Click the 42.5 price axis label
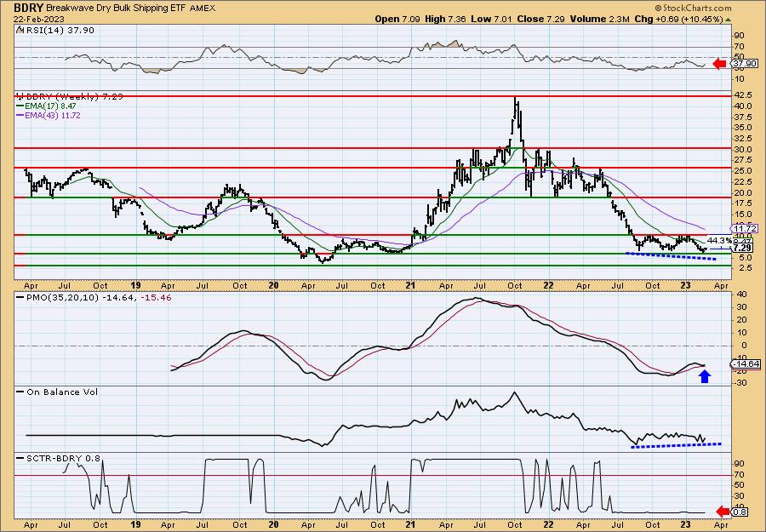Screen dimensions: 766x532 click(x=742, y=94)
